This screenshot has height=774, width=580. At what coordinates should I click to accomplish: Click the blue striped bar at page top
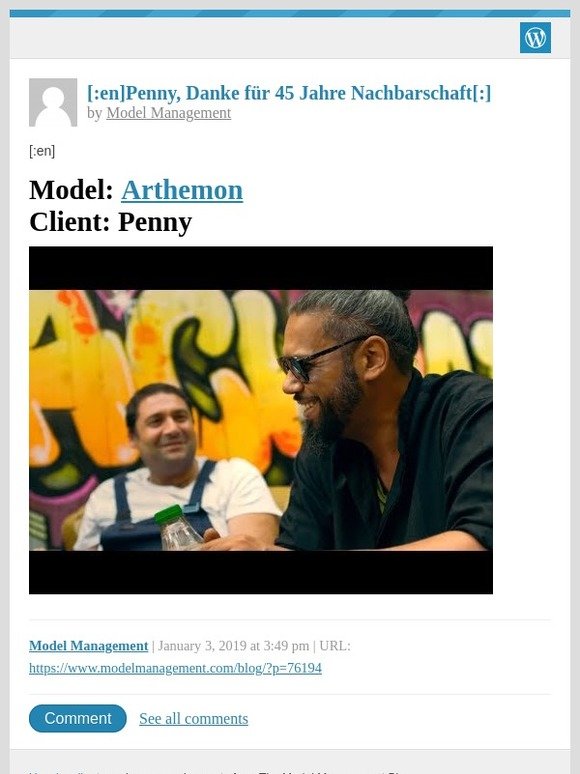tap(290, 13)
